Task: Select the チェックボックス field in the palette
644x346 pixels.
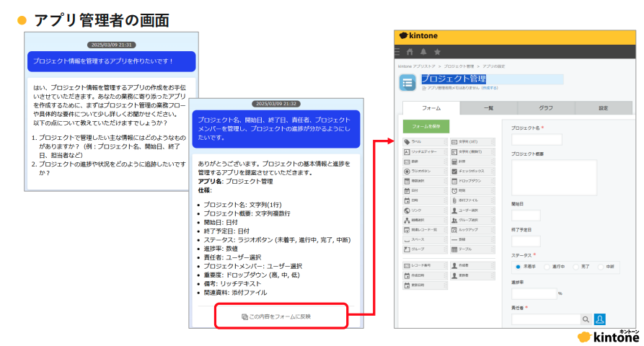Action: 473,171
